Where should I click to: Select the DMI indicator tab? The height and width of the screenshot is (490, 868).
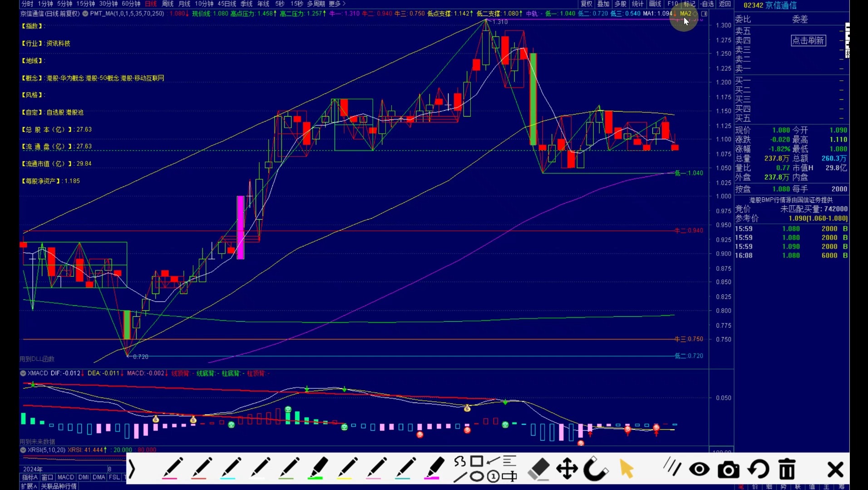coord(84,477)
